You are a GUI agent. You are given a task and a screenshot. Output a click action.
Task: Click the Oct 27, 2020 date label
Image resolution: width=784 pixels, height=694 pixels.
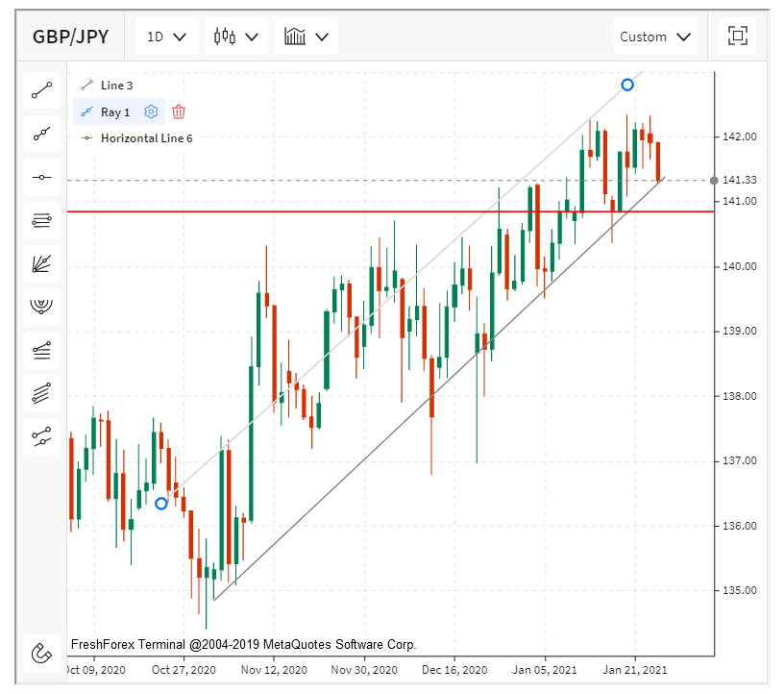pos(184,670)
